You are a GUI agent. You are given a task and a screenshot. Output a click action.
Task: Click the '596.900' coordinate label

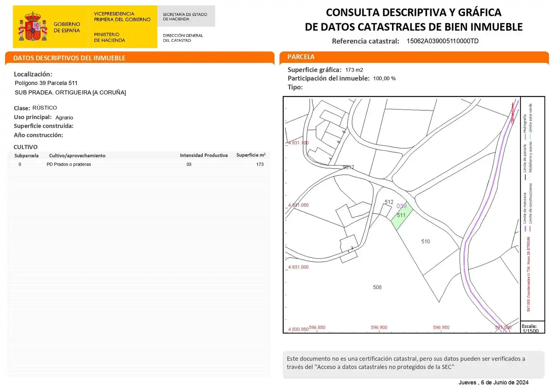379,327
